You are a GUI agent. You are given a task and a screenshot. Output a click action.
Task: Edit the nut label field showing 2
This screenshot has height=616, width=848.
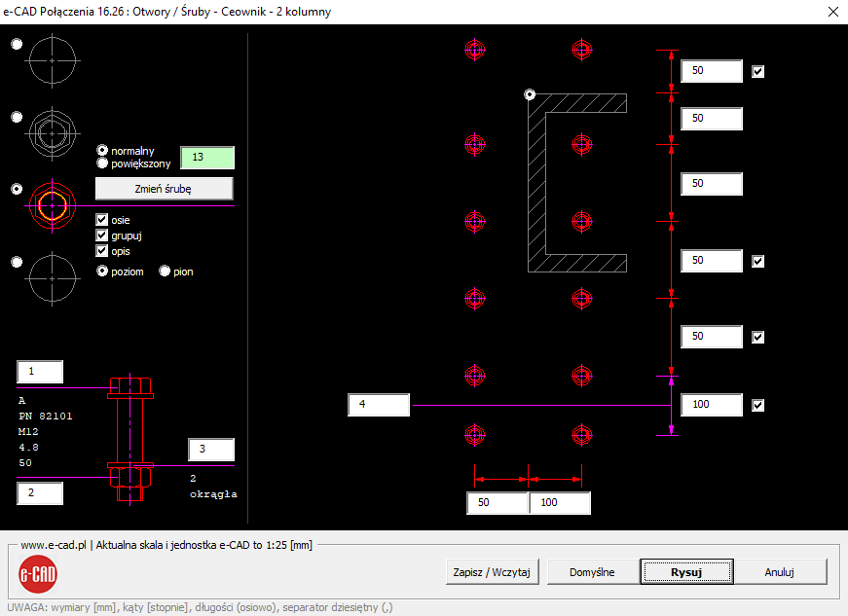pos(40,493)
